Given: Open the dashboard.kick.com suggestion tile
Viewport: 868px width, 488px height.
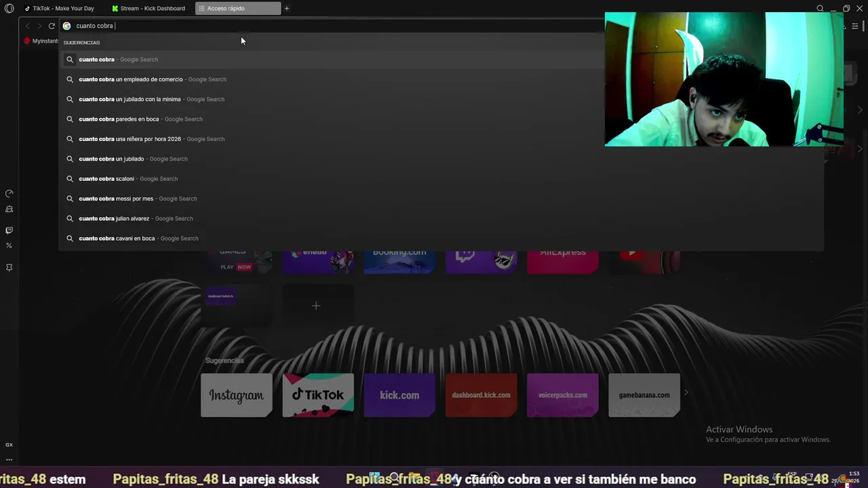Looking at the screenshot, I should click(481, 395).
